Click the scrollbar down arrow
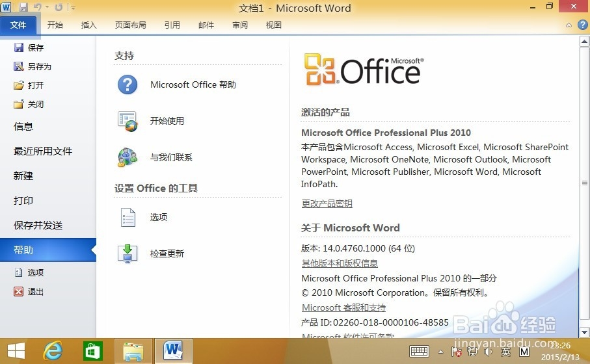Image resolution: width=590 pixels, height=364 pixels. point(584,332)
